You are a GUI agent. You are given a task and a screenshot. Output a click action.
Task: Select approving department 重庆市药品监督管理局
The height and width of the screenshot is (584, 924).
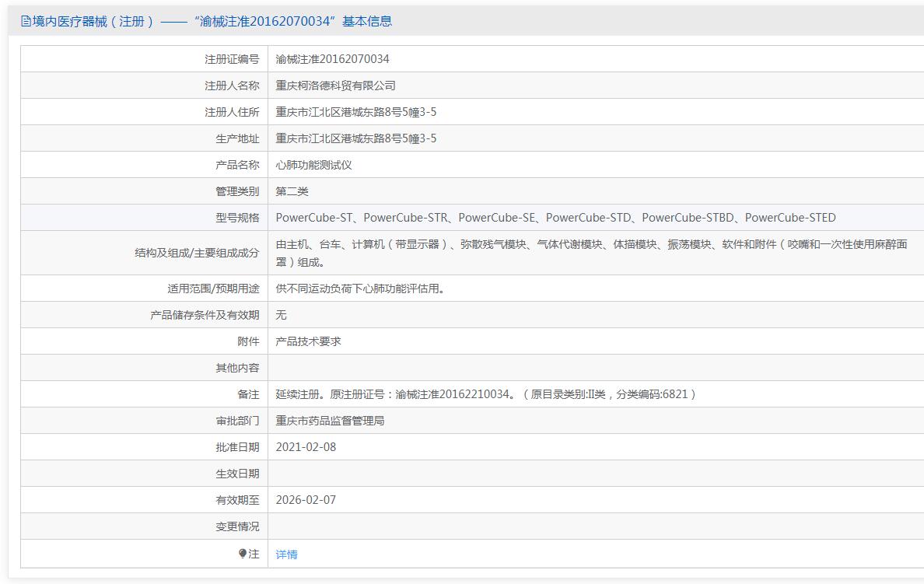click(x=330, y=421)
